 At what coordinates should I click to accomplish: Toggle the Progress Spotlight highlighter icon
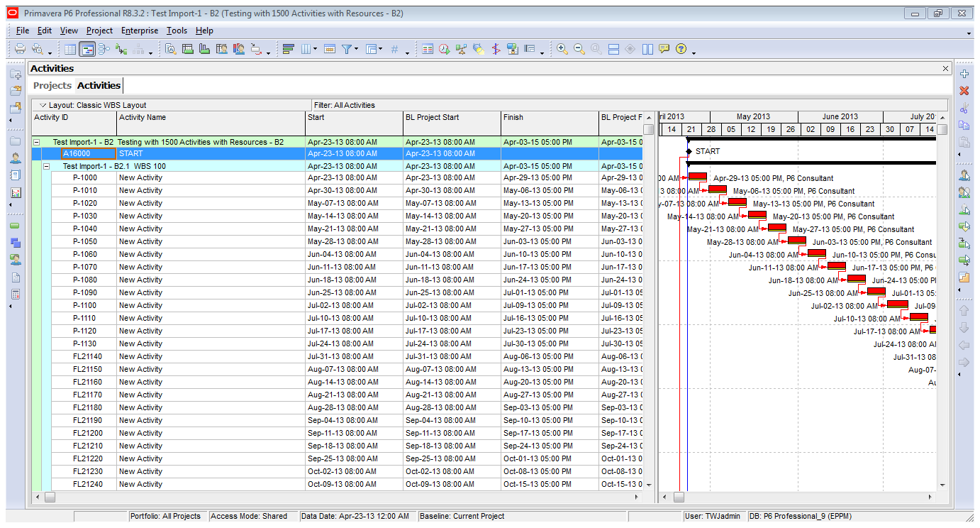(x=479, y=49)
